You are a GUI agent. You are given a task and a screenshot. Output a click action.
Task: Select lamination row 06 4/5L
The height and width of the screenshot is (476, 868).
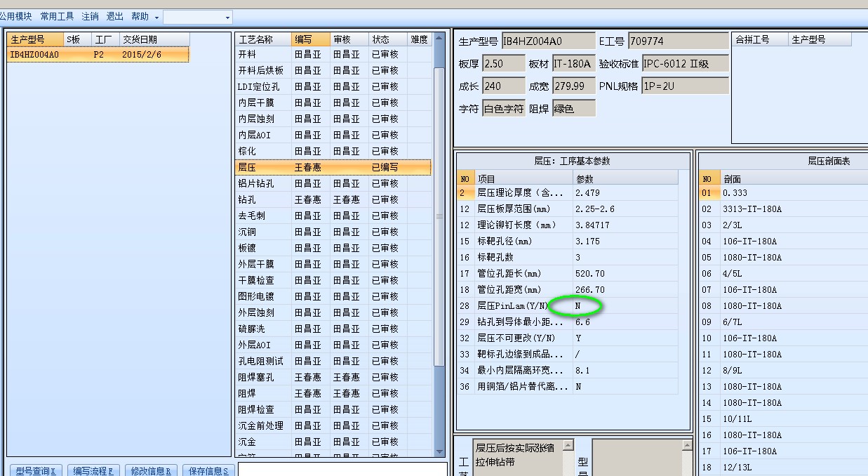point(784,273)
